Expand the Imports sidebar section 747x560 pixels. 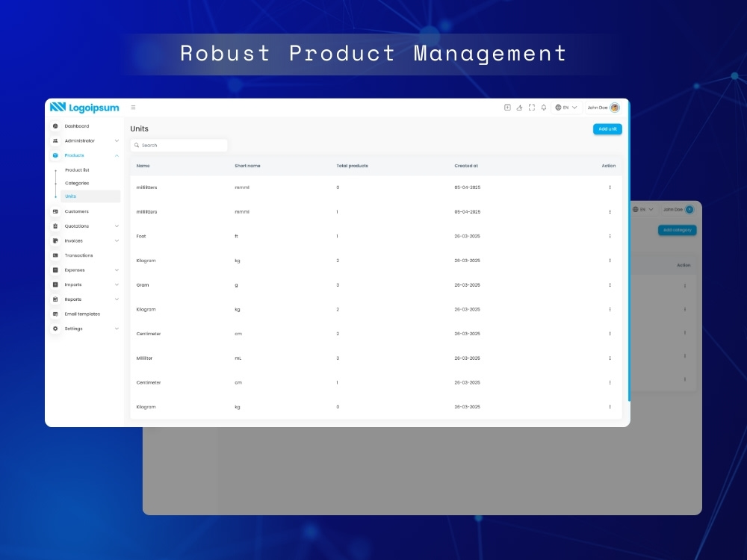(x=117, y=284)
